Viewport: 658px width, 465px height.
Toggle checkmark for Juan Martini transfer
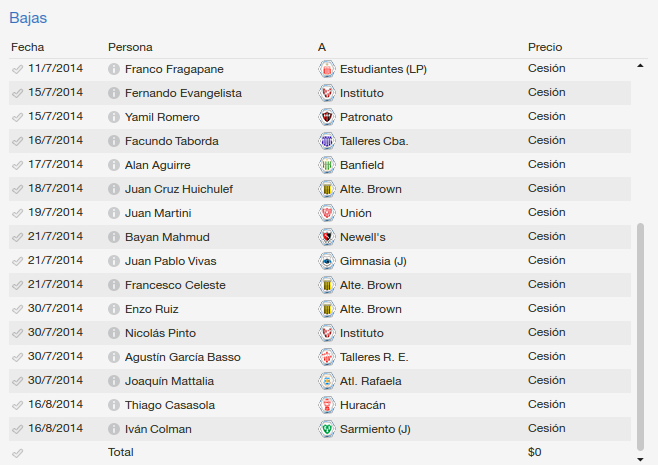click(x=17, y=213)
